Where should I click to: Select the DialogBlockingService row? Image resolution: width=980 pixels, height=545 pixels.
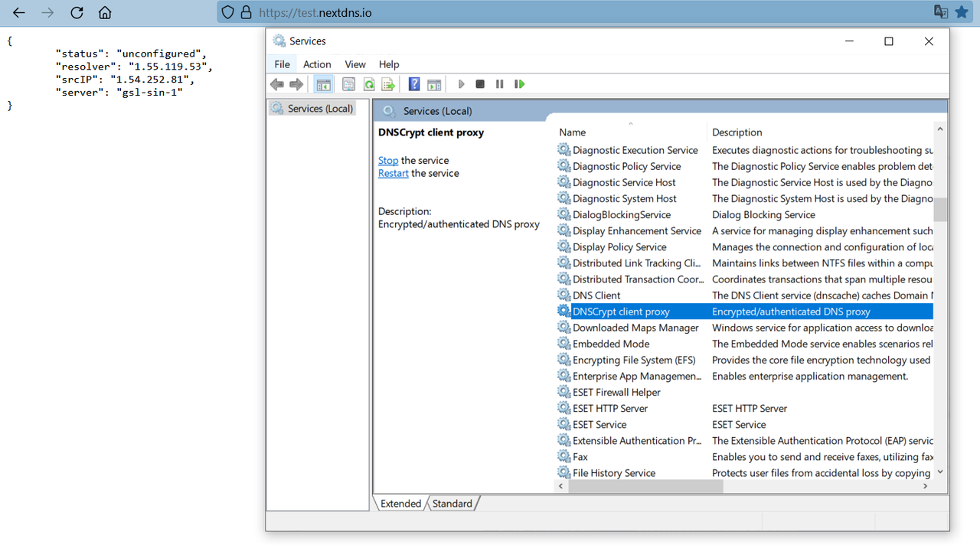(744, 215)
